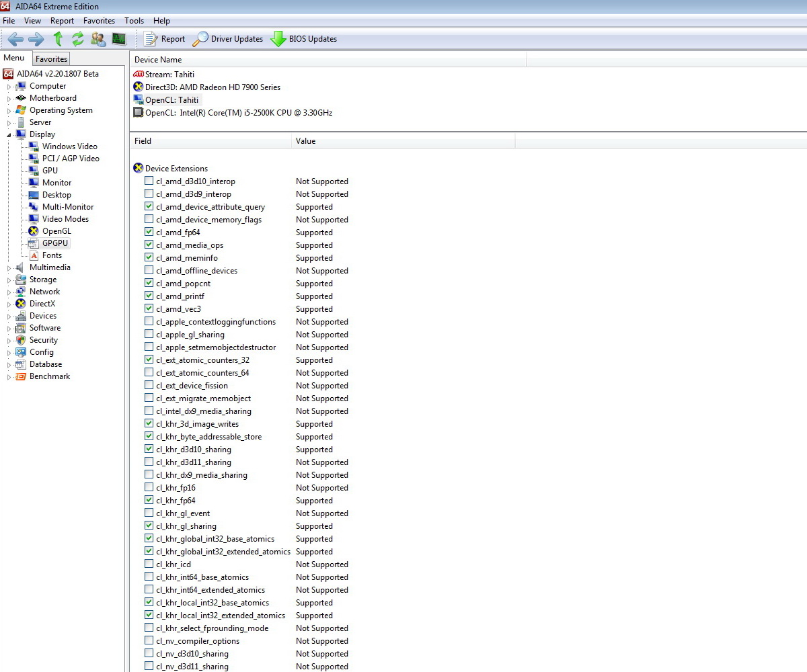Expand the Computer tree node
The height and width of the screenshot is (672, 807).
click(9, 87)
